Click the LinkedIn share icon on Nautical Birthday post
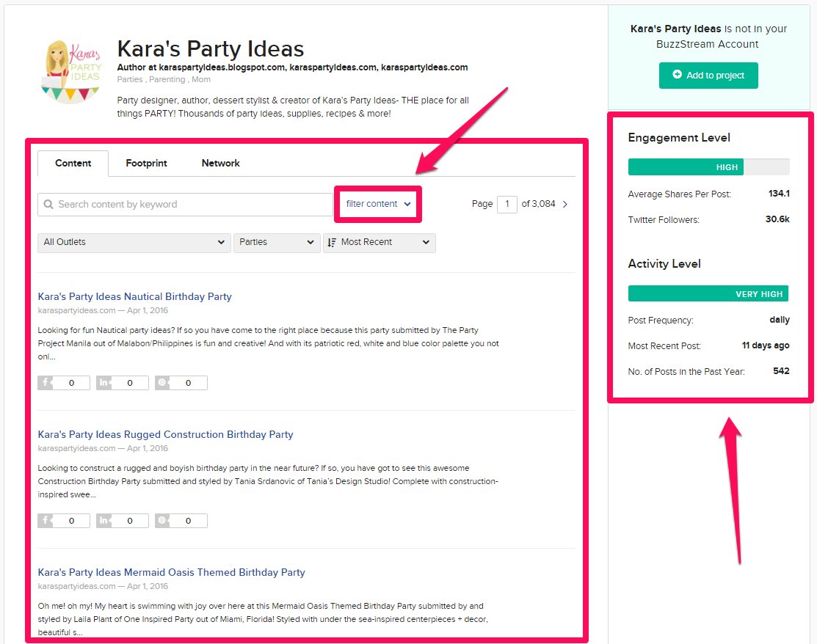The image size is (817, 644). 103,382
